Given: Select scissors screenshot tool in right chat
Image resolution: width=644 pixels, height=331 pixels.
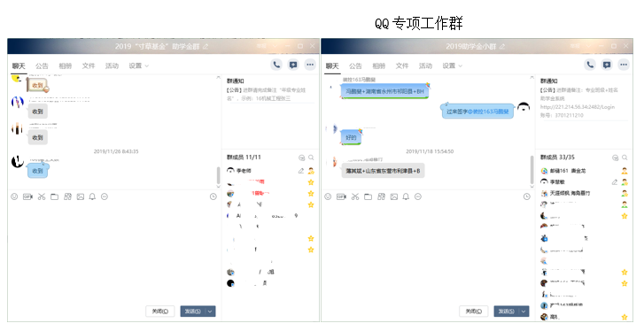Looking at the screenshot, I should coord(355,196).
